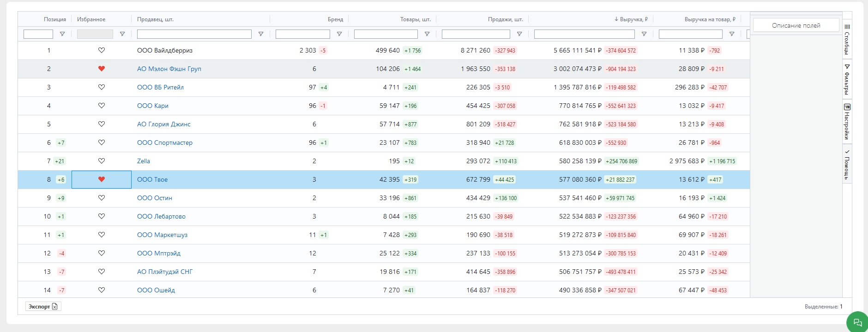Open seller link ООО ВБ Ритейл

click(160, 87)
